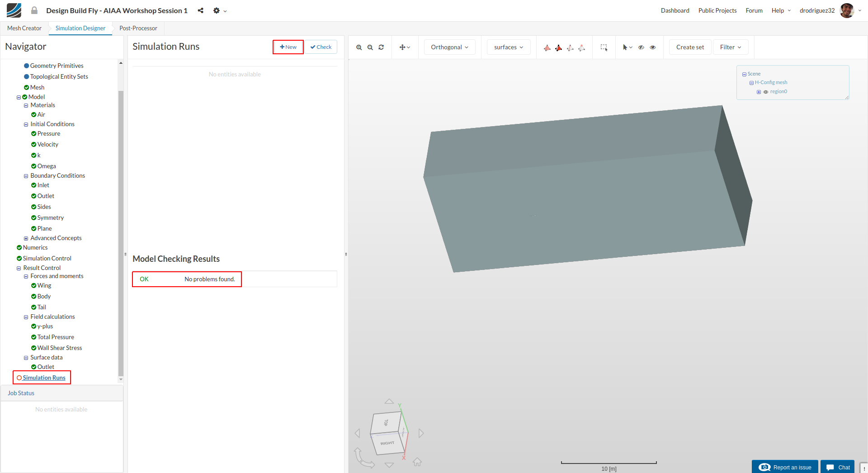
Task: Click Report an issue
Action: coord(785,467)
